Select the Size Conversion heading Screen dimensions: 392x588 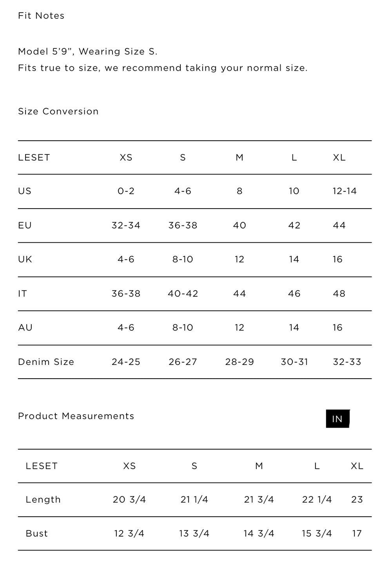click(x=58, y=111)
